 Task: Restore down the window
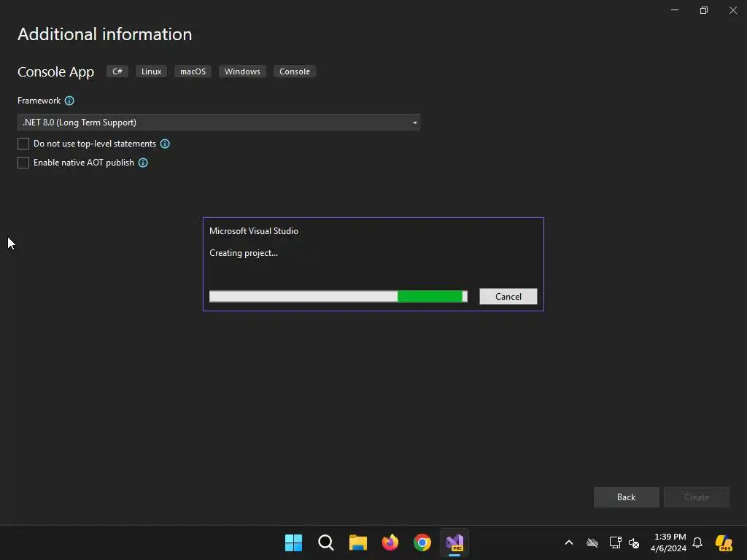pos(704,10)
